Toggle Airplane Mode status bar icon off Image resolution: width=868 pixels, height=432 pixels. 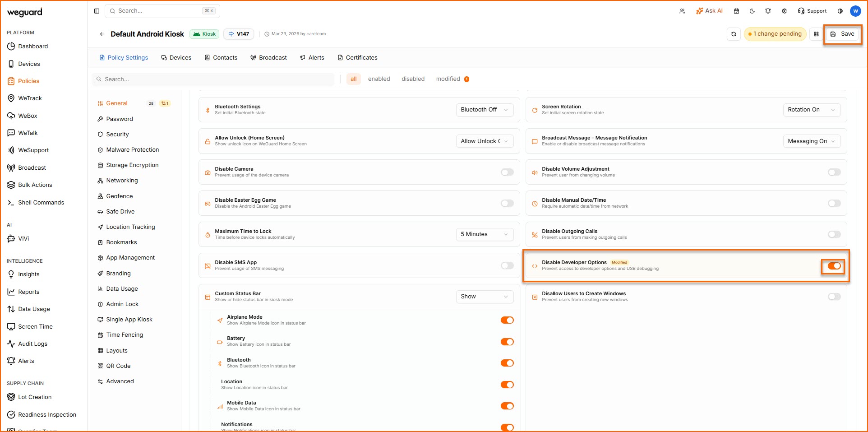coord(507,320)
